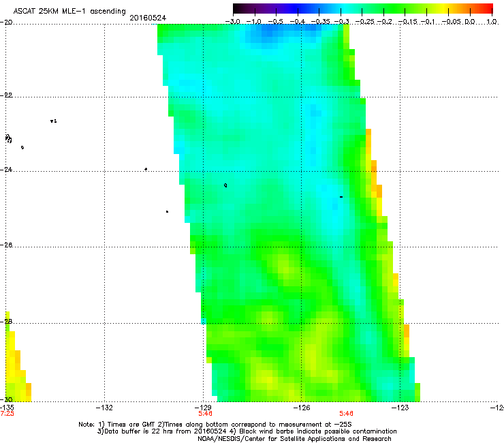Image resolution: width=504 pixels, height=443 pixels.
Task: Select the -126 longitude axis label
Action: [x=302, y=408]
